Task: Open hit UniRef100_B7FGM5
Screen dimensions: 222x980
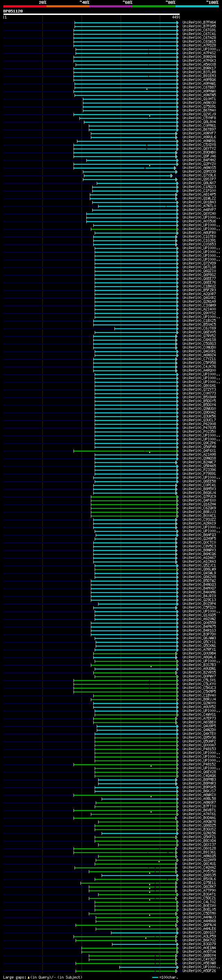Action: point(199,26)
